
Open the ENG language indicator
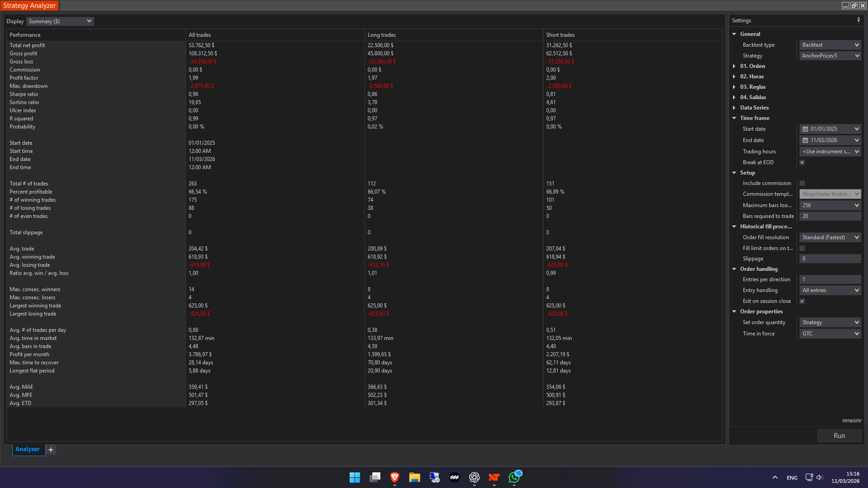[x=792, y=478]
